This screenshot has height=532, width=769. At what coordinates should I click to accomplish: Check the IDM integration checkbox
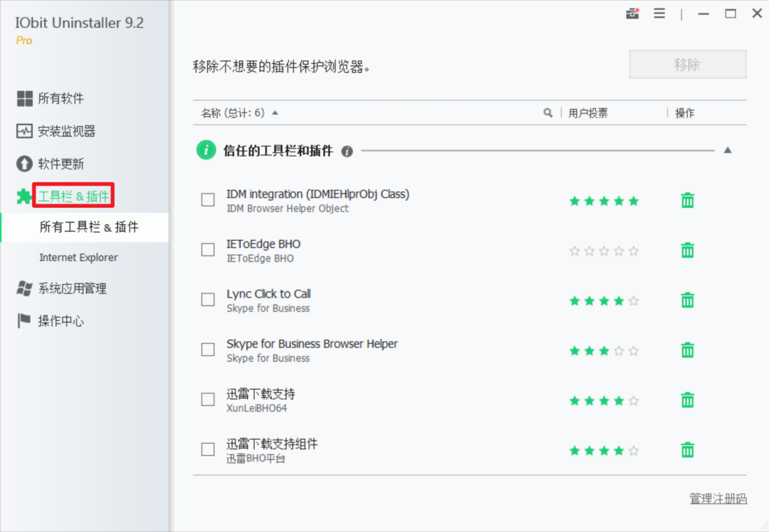[208, 200]
